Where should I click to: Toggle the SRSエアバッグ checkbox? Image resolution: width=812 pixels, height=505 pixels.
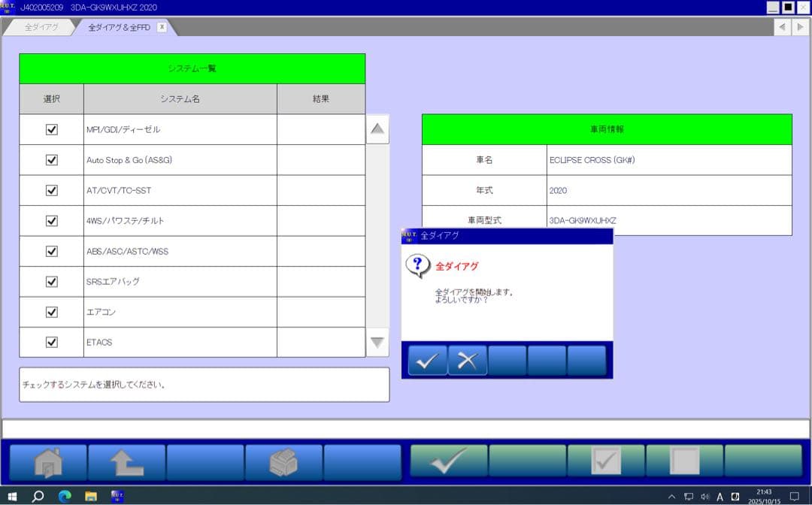52,282
